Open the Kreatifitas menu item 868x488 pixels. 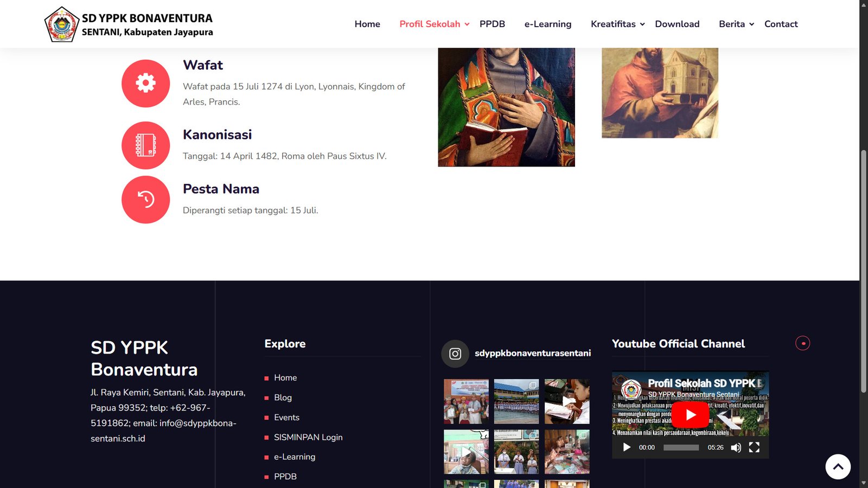[613, 24]
